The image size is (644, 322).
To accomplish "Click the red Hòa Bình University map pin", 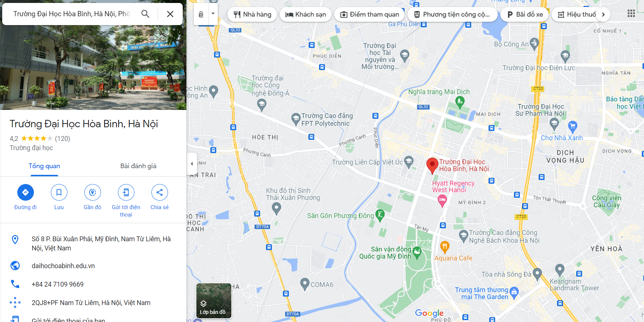I will (x=432, y=166).
